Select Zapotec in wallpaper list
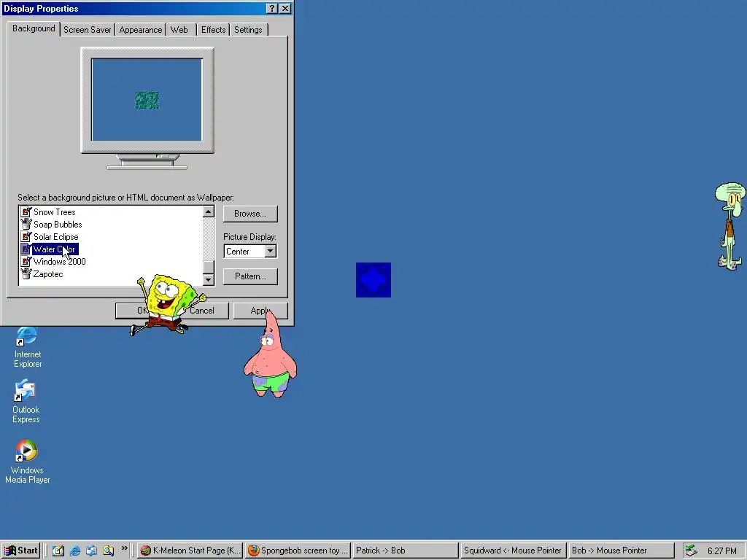The height and width of the screenshot is (560, 747). coord(48,274)
